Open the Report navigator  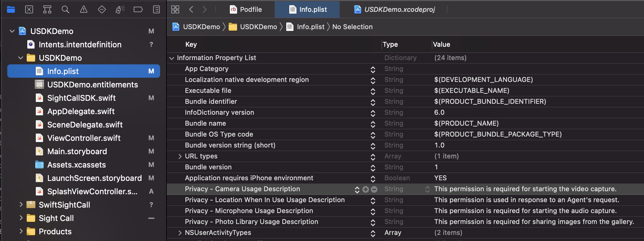pos(156,10)
